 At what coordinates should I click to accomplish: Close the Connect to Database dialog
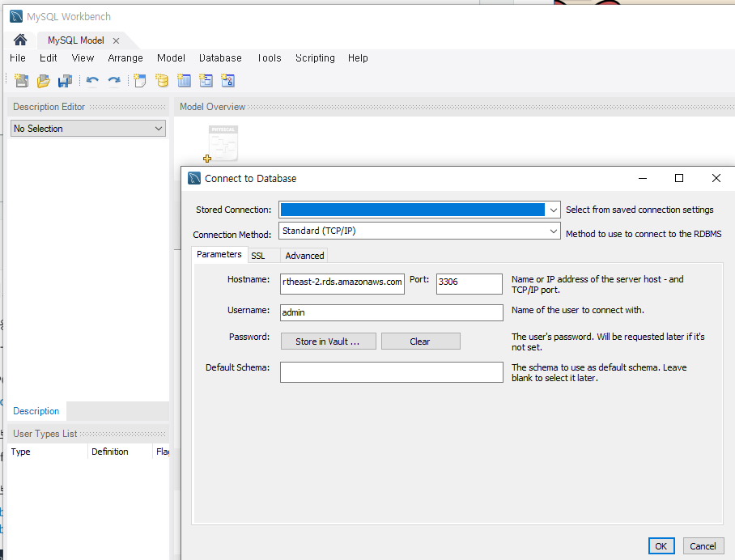pyautogui.click(x=716, y=178)
